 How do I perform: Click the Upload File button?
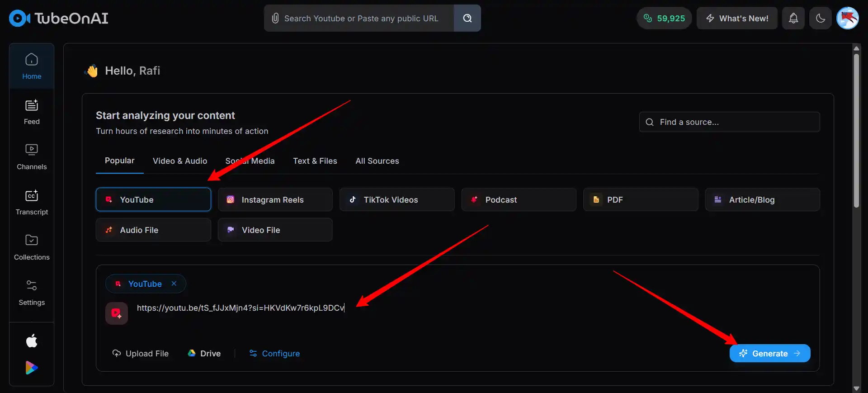(140, 353)
